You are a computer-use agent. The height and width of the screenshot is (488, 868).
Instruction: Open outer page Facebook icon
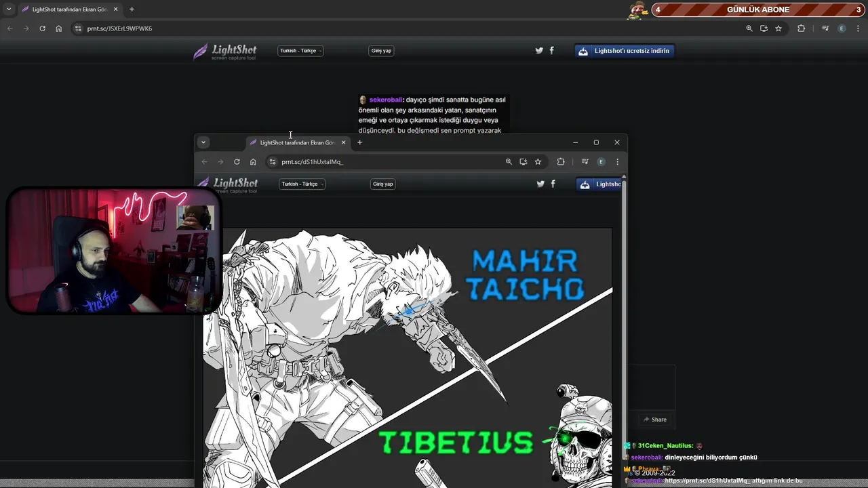[551, 51]
